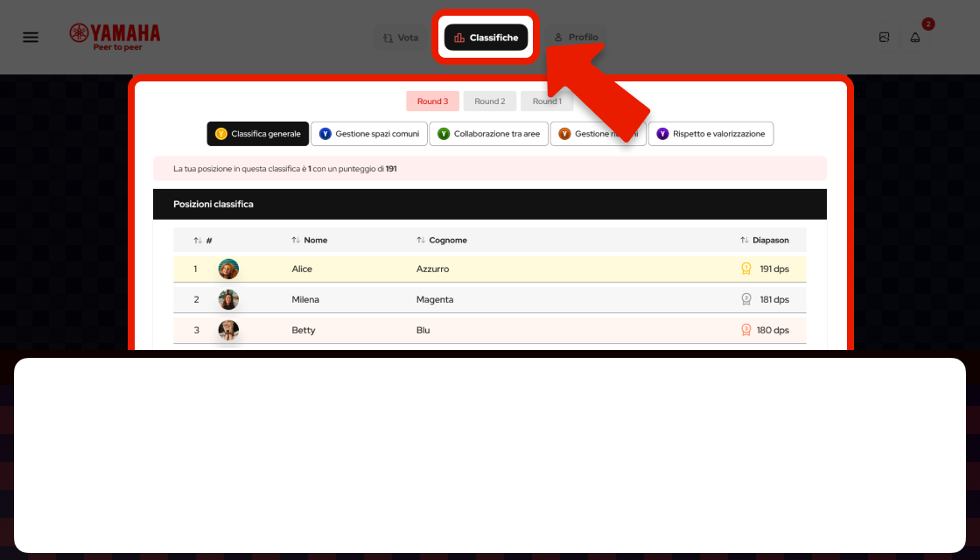Open the Classifiche tab
980x560 pixels.
click(486, 38)
